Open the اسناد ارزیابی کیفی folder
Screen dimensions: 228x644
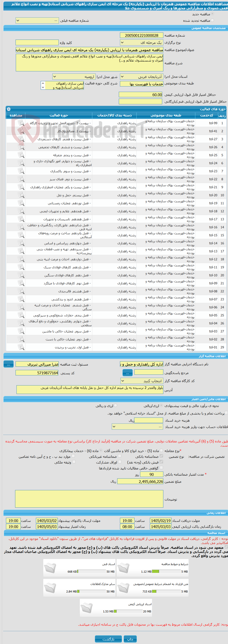click(x=87, y=608)
